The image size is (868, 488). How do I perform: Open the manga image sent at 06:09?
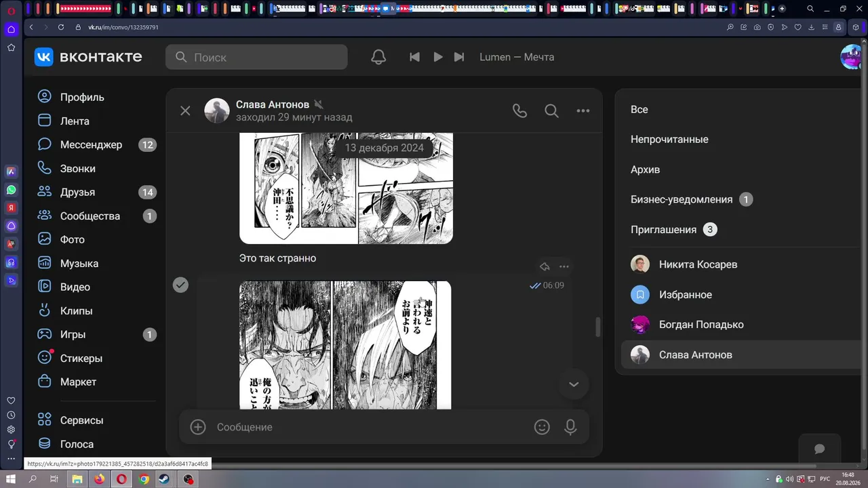(345, 345)
